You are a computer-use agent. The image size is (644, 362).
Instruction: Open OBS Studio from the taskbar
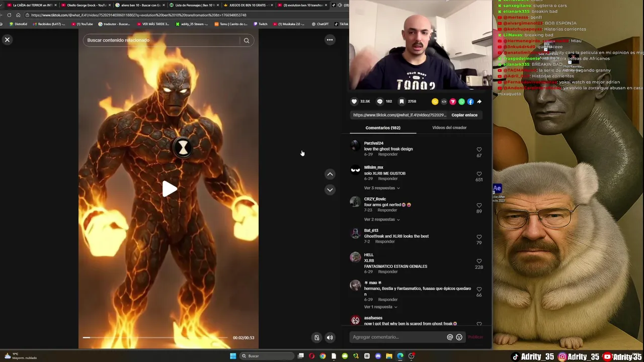coord(411,356)
